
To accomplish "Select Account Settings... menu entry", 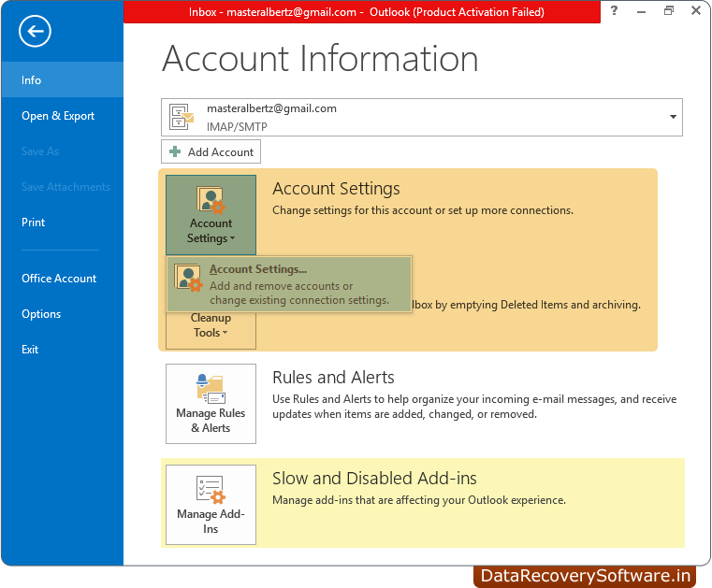I will (x=289, y=284).
